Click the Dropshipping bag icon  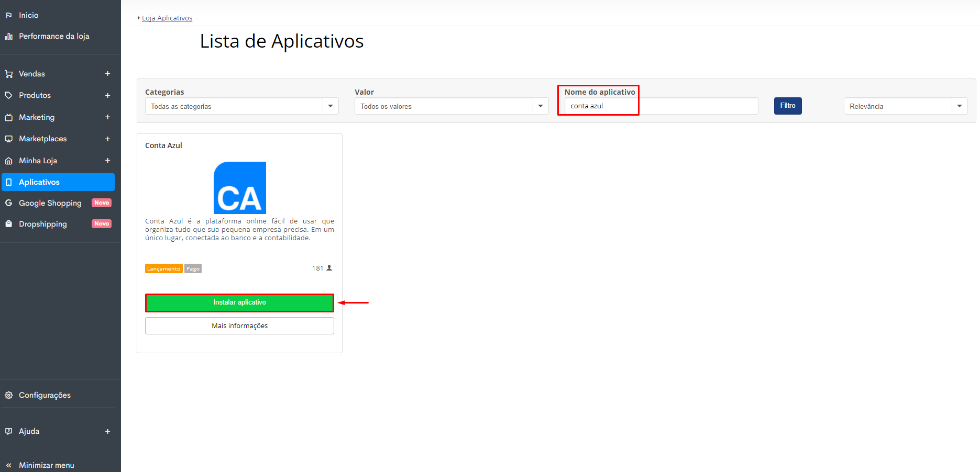[x=9, y=224]
